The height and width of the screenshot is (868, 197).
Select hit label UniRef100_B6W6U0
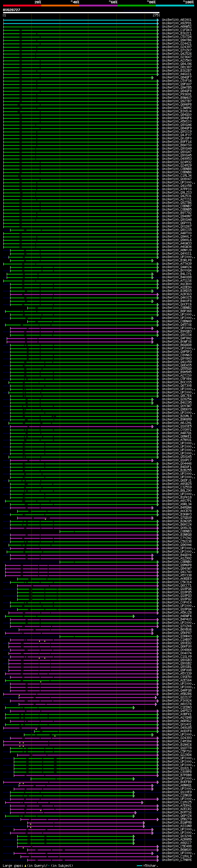[x=176, y=849]
